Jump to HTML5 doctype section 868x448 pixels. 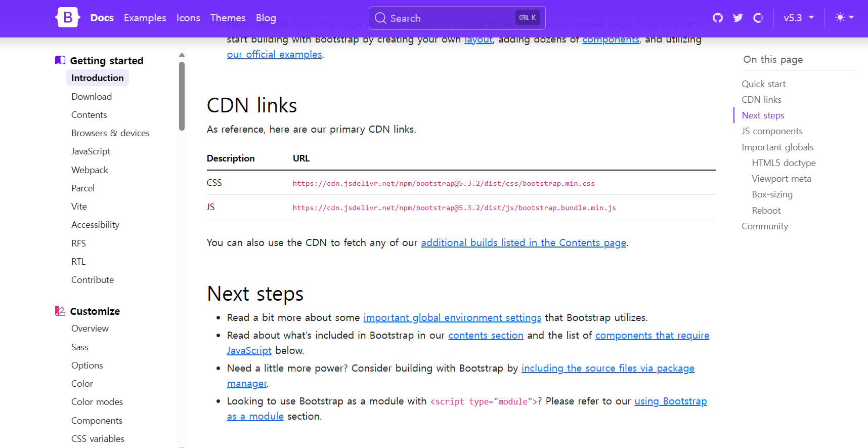click(x=784, y=163)
